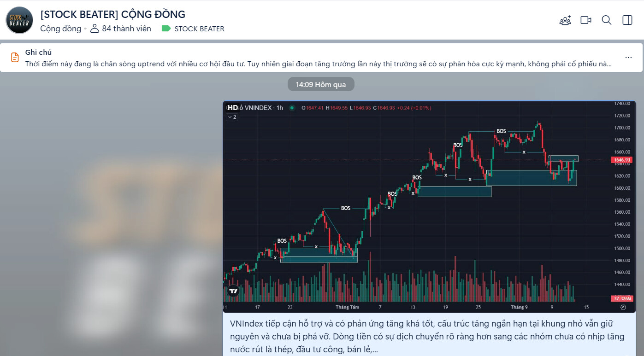Toggle the conversation info side panel
Screen dimensions: 644x356
627,20
